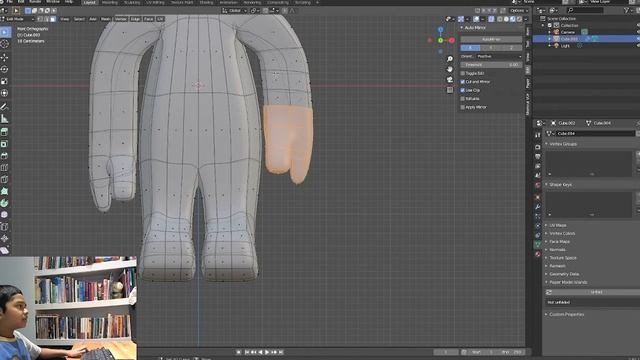Collapse the Vertex Groups panel
The width and height of the screenshot is (640, 360).
point(546,144)
